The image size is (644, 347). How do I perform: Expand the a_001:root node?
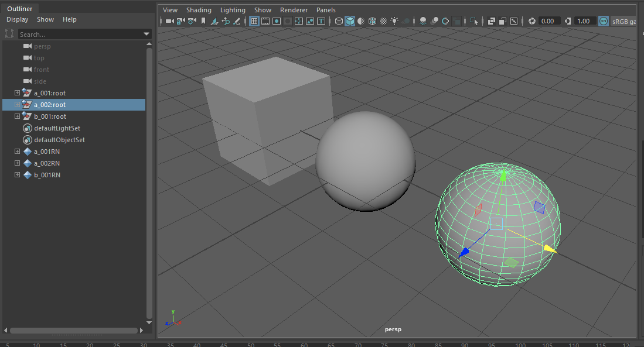click(17, 93)
